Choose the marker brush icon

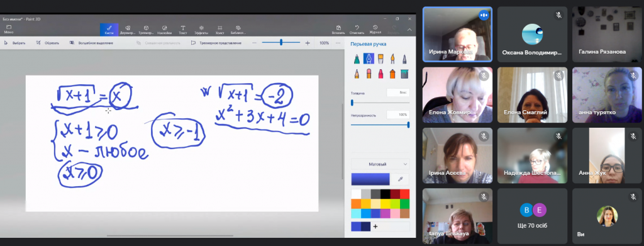[357, 59]
